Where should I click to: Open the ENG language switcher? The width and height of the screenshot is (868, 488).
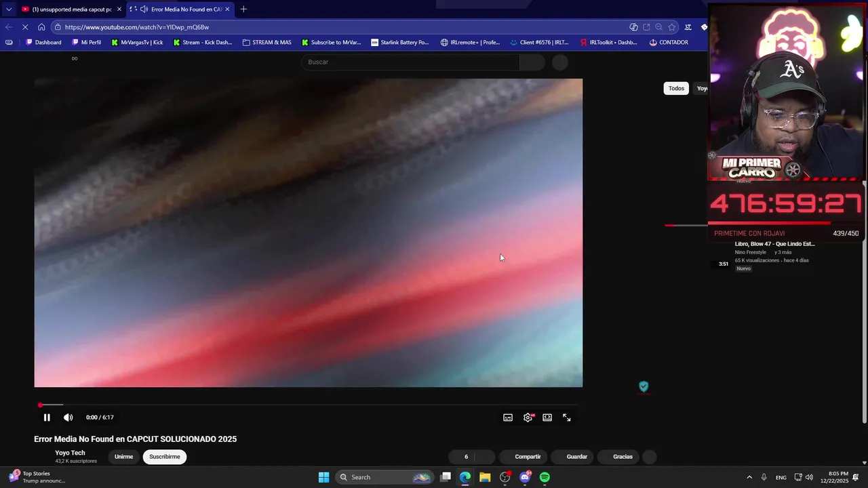coord(781,477)
